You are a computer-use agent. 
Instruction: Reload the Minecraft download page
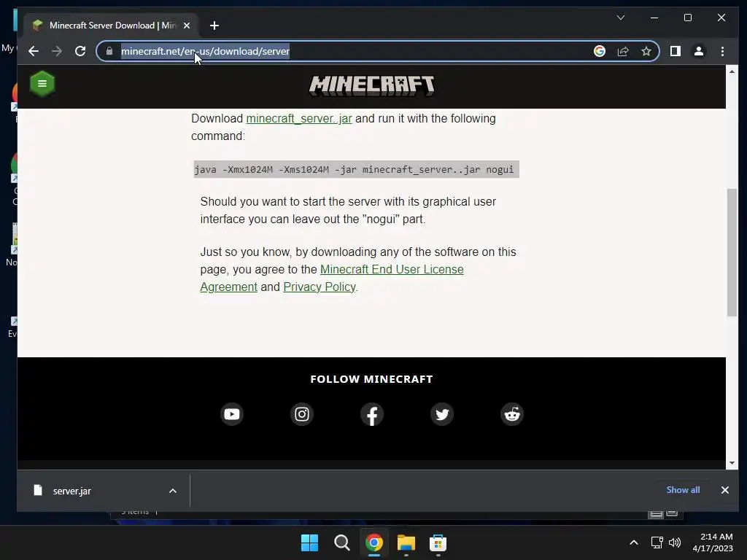(80, 51)
